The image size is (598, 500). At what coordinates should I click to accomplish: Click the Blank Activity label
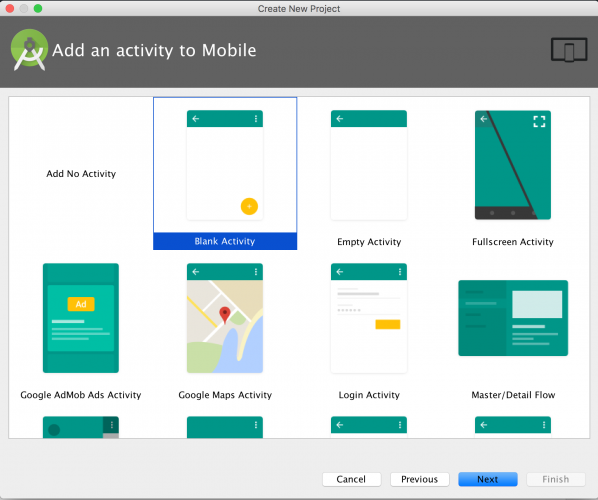click(x=225, y=241)
